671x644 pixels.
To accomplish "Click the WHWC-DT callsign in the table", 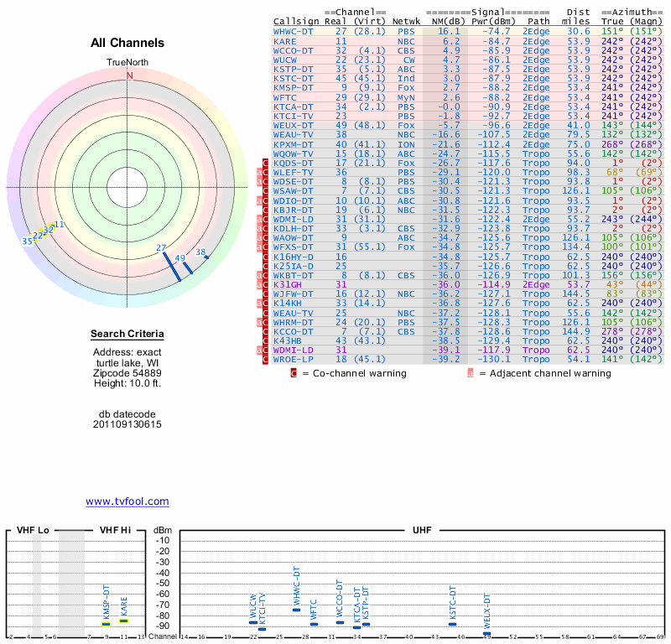I will tap(294, 31).
